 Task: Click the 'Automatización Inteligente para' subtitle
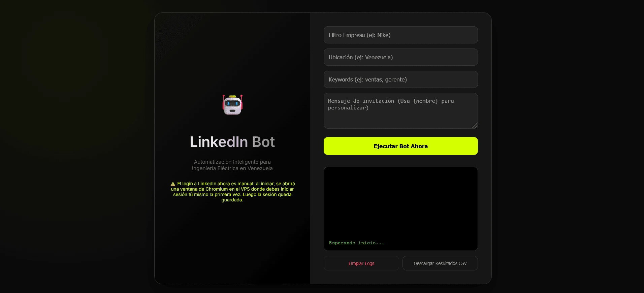pyautogui.click(x=232, y=162)
